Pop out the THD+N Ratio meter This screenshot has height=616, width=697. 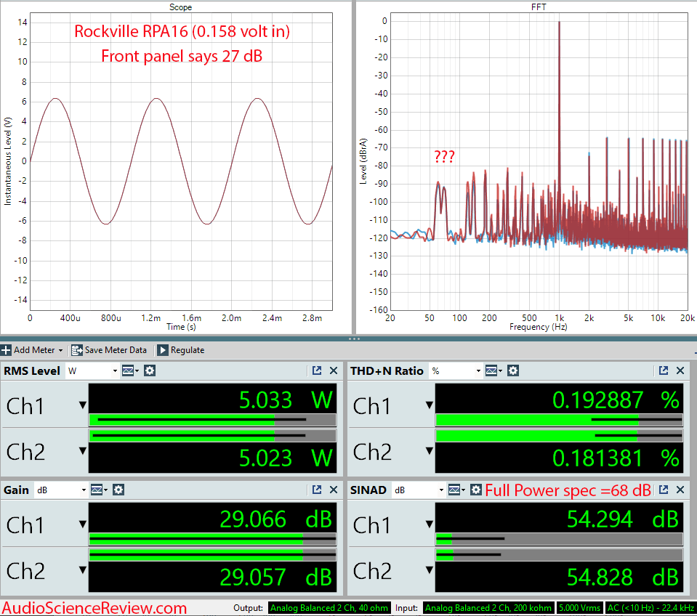[x=664, y=370]
